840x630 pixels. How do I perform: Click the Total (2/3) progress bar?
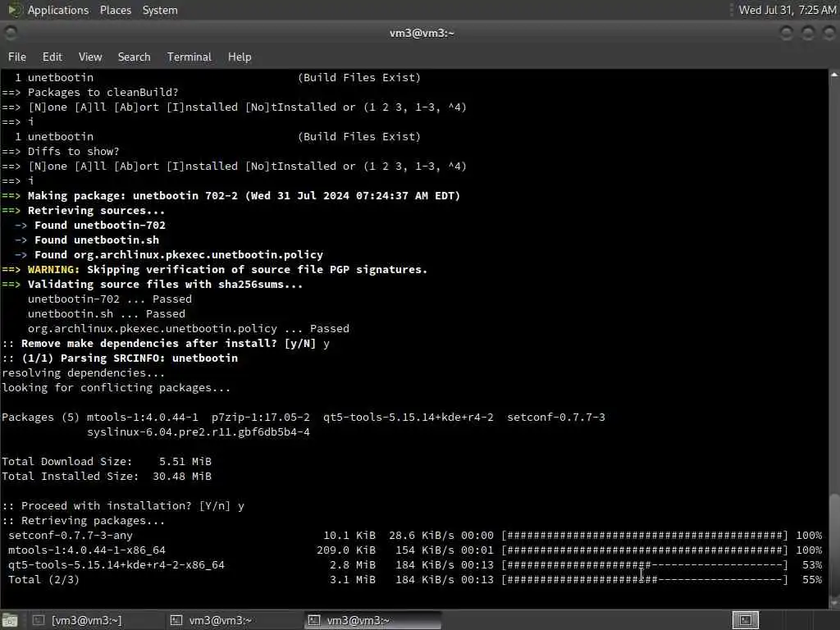(x=645, y=580)
